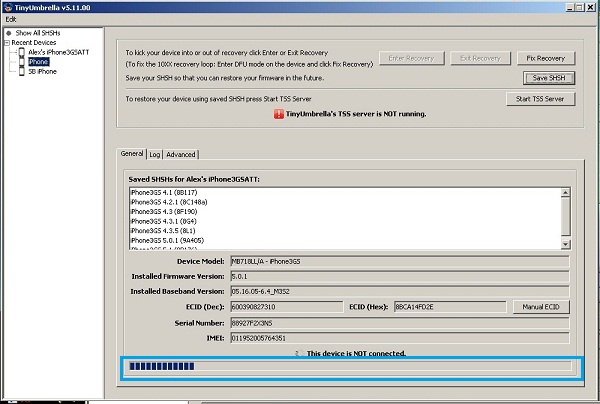Select iPhone3GS 4.2.1 (8C148a) in the SHSH list
The image size is (600, 404).
tap(169, 202)
